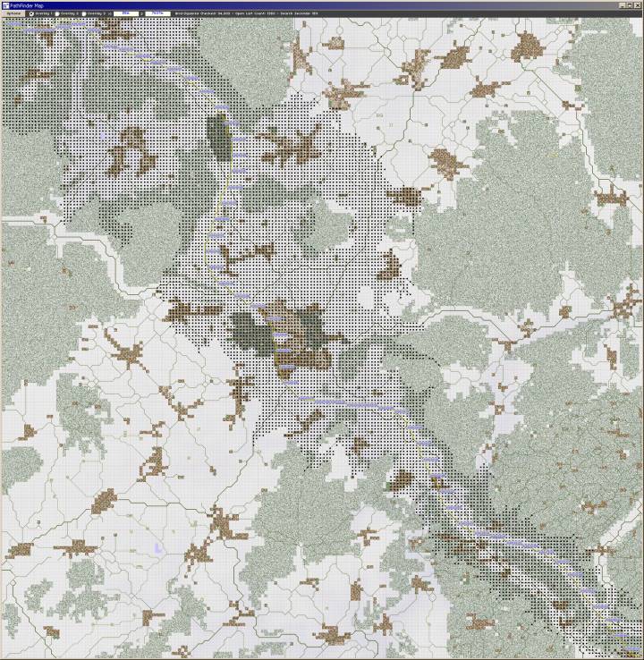This screenshot has height=660, width=644.
Task: Open the Options menu button
Action: 13,13
